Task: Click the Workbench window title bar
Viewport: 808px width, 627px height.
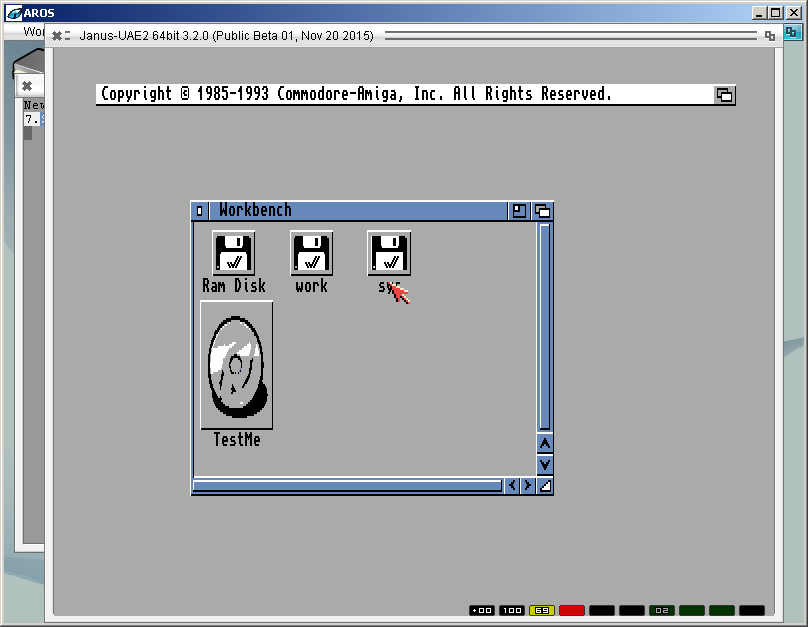Action: click(x=359, y=211)
